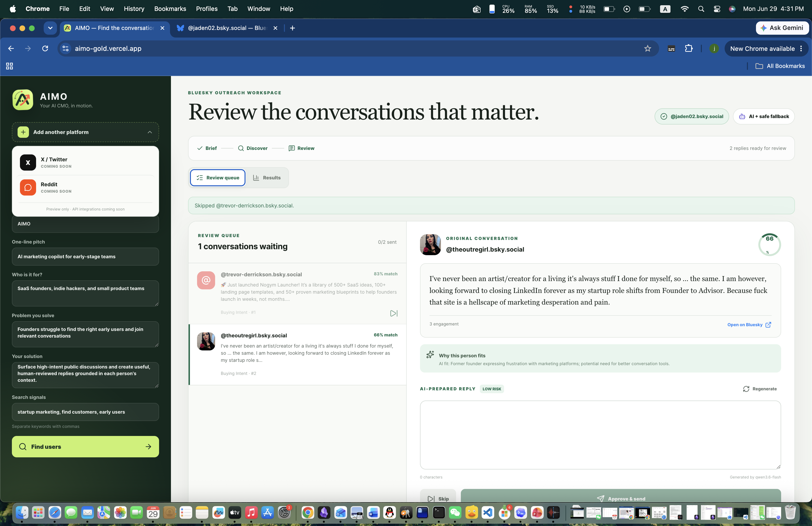Open the New Chrome available menu
The image size is (812, 526).
(766, 48)
